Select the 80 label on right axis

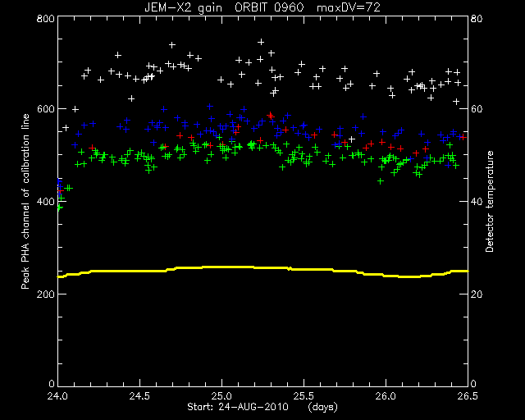pos(477,18)
